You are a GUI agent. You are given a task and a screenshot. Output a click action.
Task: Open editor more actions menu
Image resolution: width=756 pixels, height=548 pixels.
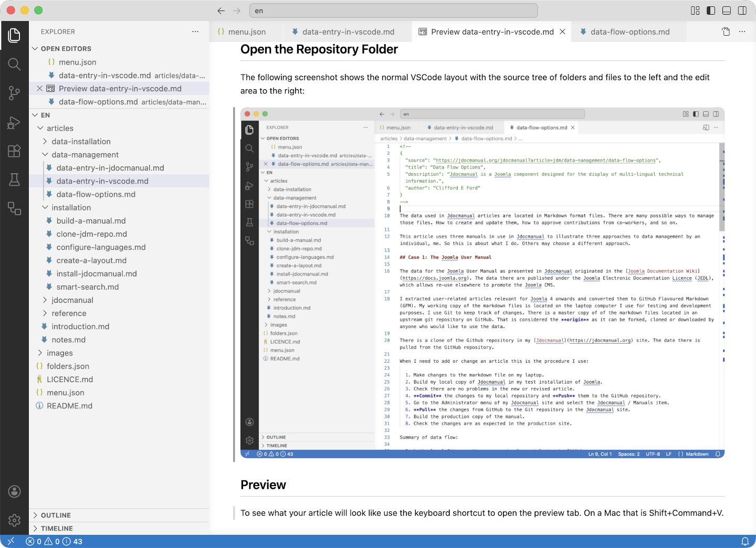[742, 31]
